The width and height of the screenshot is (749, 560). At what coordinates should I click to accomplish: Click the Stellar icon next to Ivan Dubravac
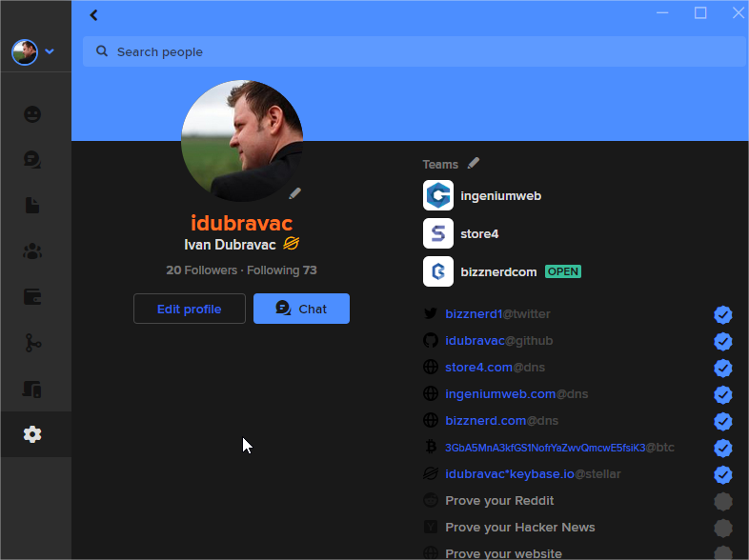(291, 244)
